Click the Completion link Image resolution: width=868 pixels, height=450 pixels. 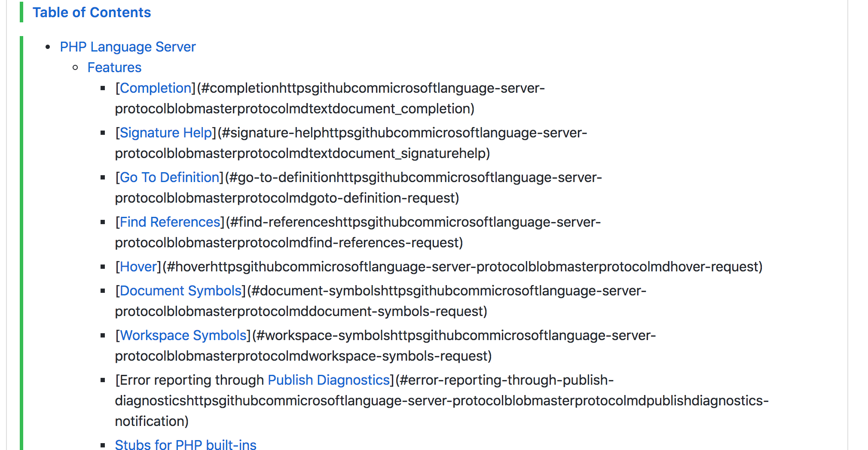(156, 88)
